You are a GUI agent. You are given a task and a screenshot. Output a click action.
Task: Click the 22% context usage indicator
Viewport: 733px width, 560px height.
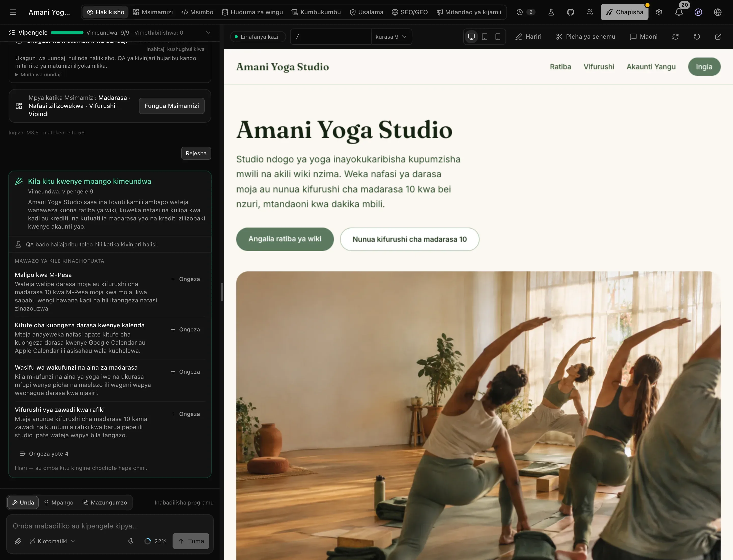point(155,541)
